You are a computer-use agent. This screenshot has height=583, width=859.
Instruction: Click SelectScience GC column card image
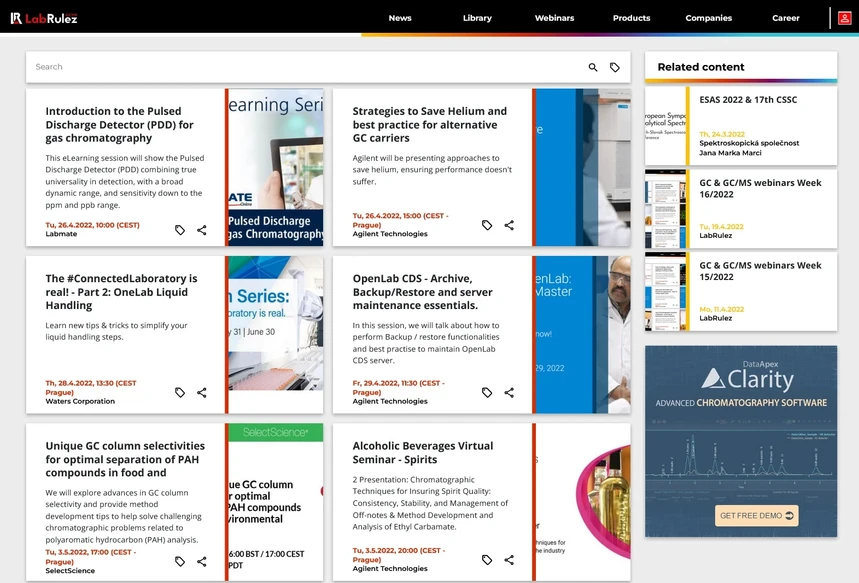[x=276, y=501]
